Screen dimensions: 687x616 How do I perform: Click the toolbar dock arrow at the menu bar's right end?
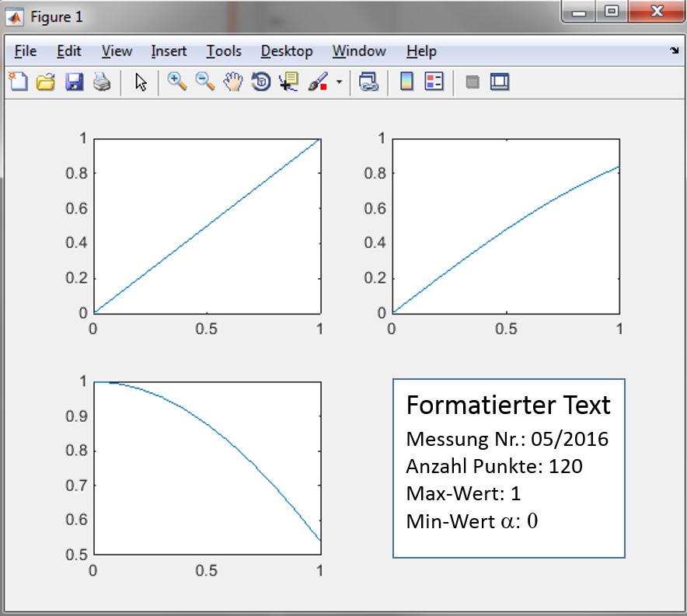pyautogui.click(x=674, y=51)
